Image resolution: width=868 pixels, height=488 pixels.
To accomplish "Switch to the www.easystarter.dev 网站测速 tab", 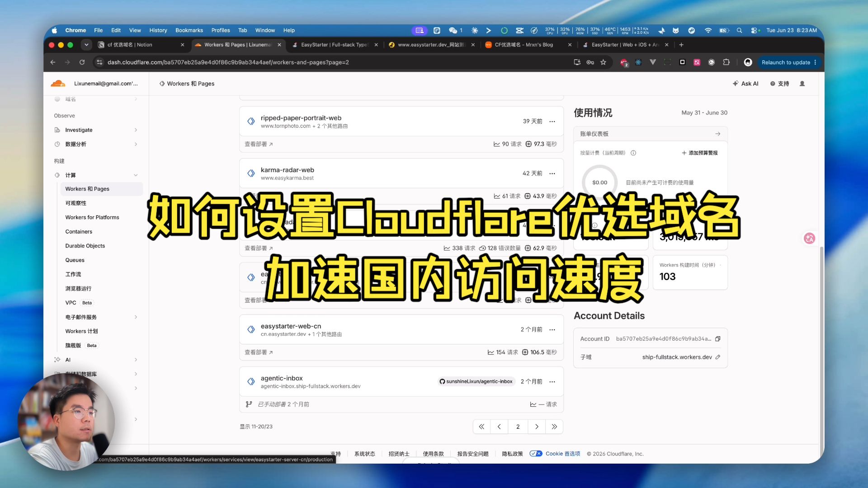I will [431, 45].
